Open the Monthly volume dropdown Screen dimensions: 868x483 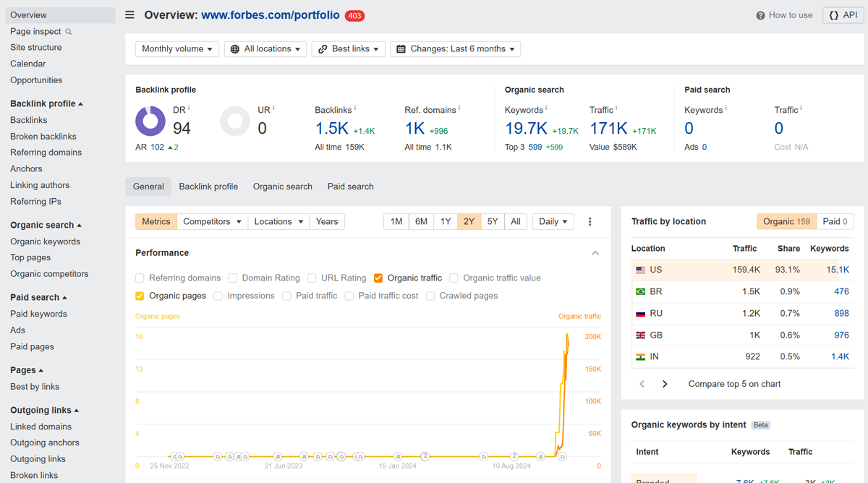coord(177,49)
